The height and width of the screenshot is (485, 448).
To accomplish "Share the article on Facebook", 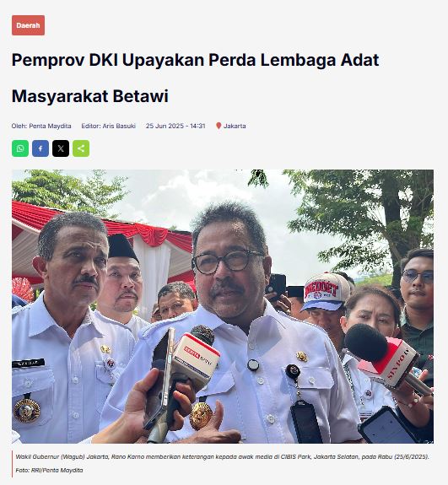I will [x=40, y=148].
